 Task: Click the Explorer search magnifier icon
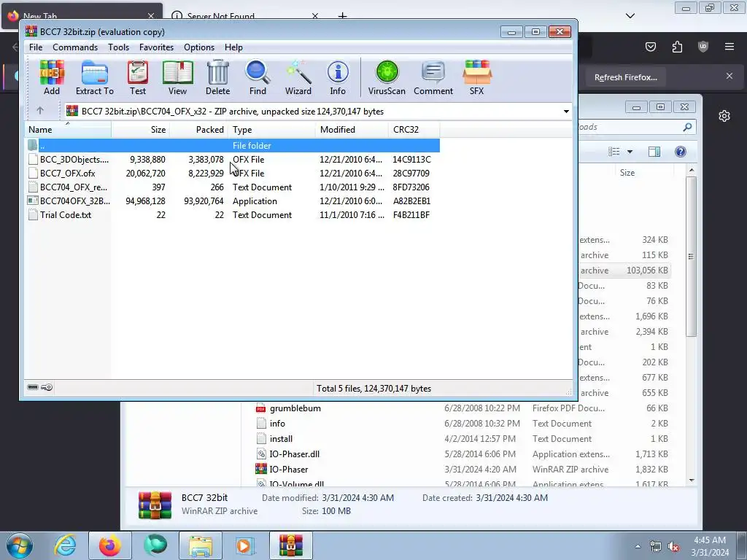[x=687, y=127]
